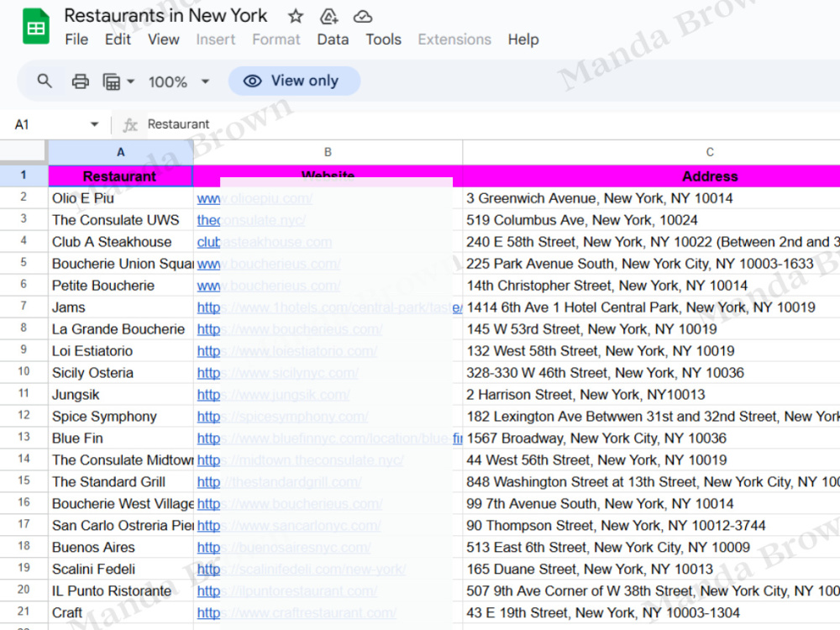Click the Loi Estiatorio cell
The image size is (840, 630).
point(120,351)
